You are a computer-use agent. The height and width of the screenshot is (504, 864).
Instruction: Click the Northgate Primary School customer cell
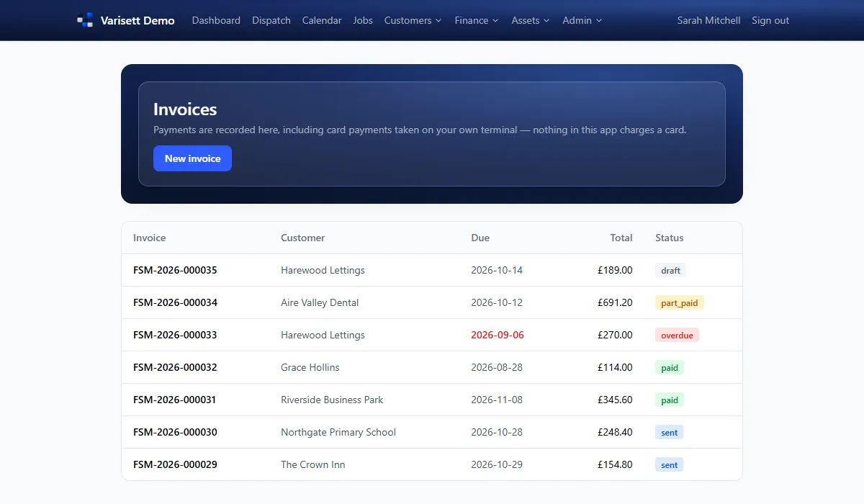tap(338, 432)
